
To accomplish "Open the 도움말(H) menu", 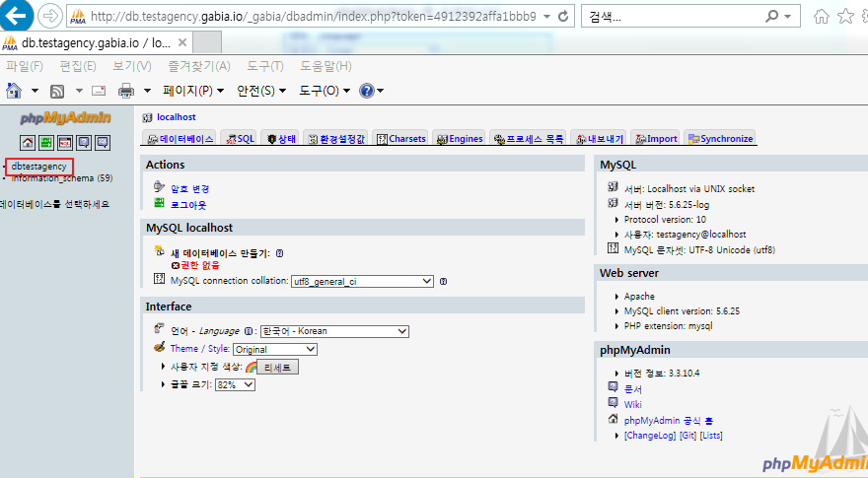I will pyautogui.click(x=325, y=66).
